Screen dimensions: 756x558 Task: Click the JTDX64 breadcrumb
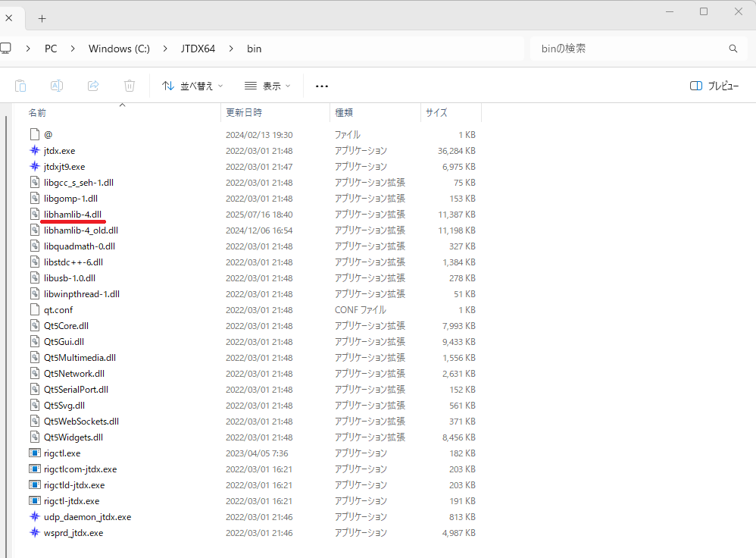tap(198, 49)
